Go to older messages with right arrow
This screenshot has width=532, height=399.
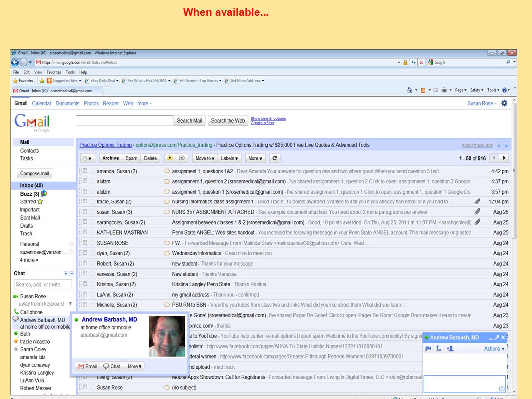504,158
